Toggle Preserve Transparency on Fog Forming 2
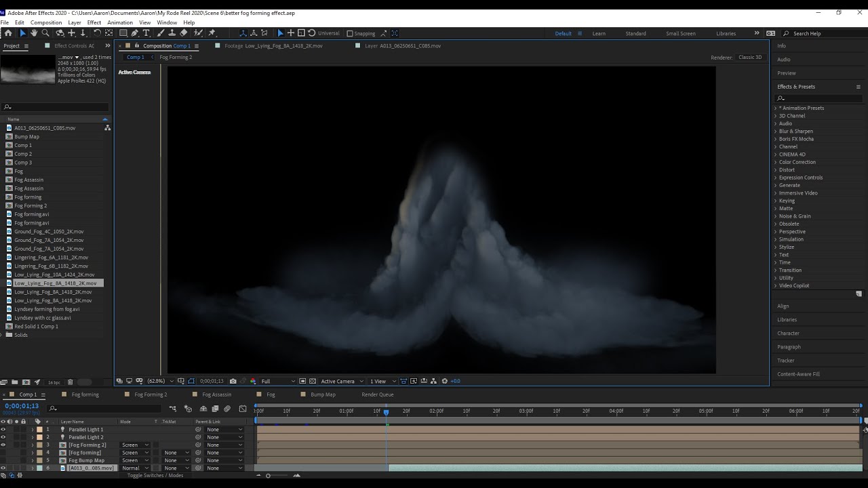 point(156,445)
